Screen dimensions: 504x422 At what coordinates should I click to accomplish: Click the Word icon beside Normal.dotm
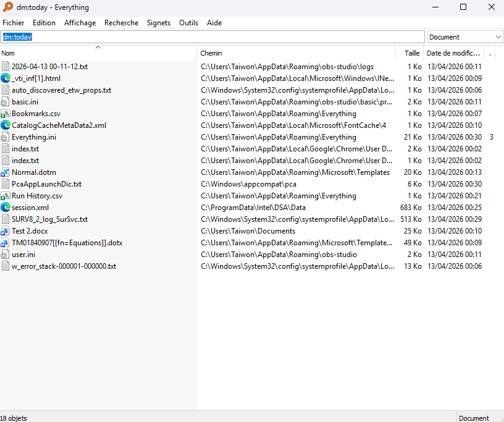pyautogui.click(x=6, y=172)
